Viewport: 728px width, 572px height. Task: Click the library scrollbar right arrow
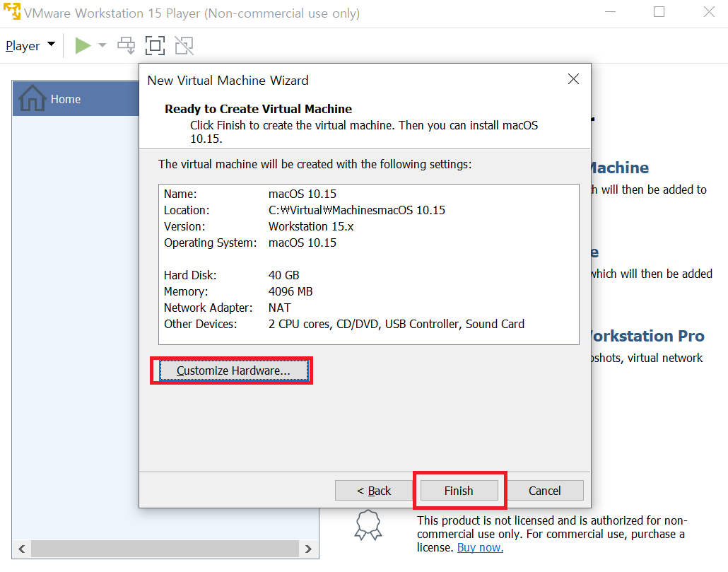(307, 549)
